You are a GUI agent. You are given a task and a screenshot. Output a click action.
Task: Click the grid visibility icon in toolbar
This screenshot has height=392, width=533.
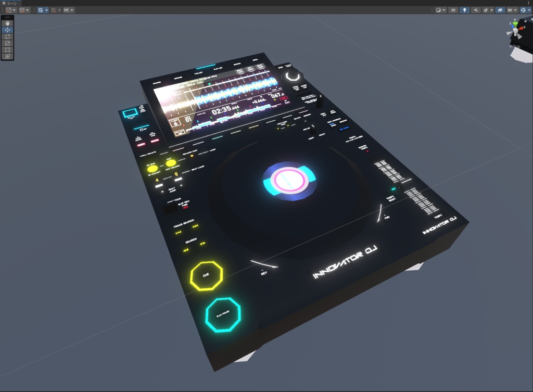[41, 10]
